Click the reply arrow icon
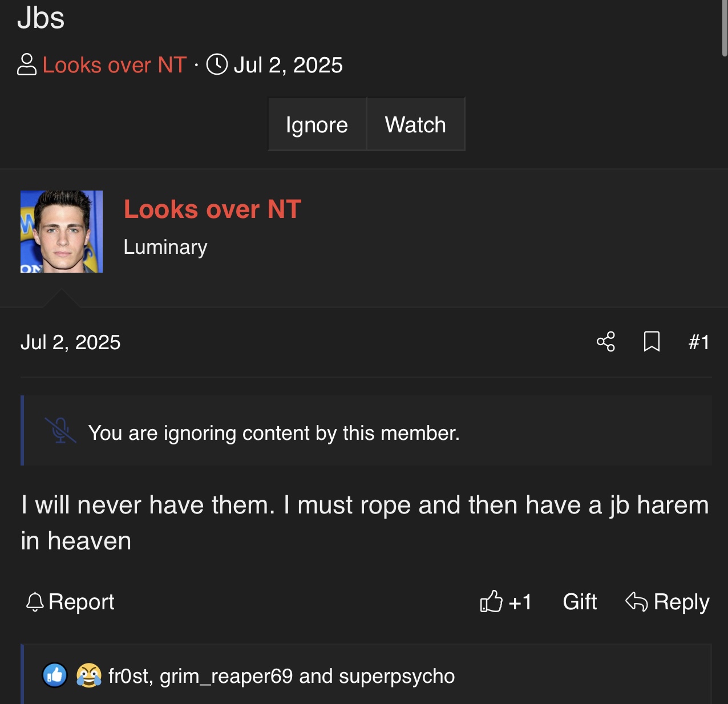728x704 pixels. (x=636, y=601)
